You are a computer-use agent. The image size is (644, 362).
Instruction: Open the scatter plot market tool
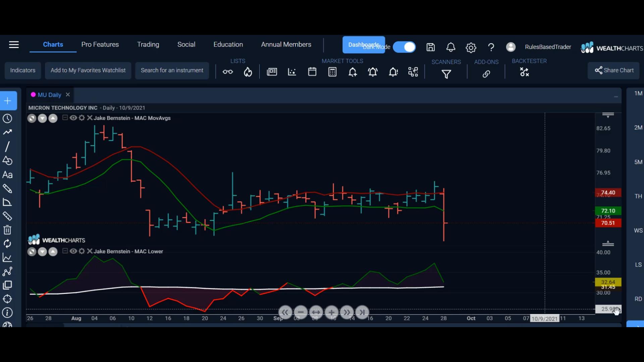pyautogui.click(x=292, y=72)
